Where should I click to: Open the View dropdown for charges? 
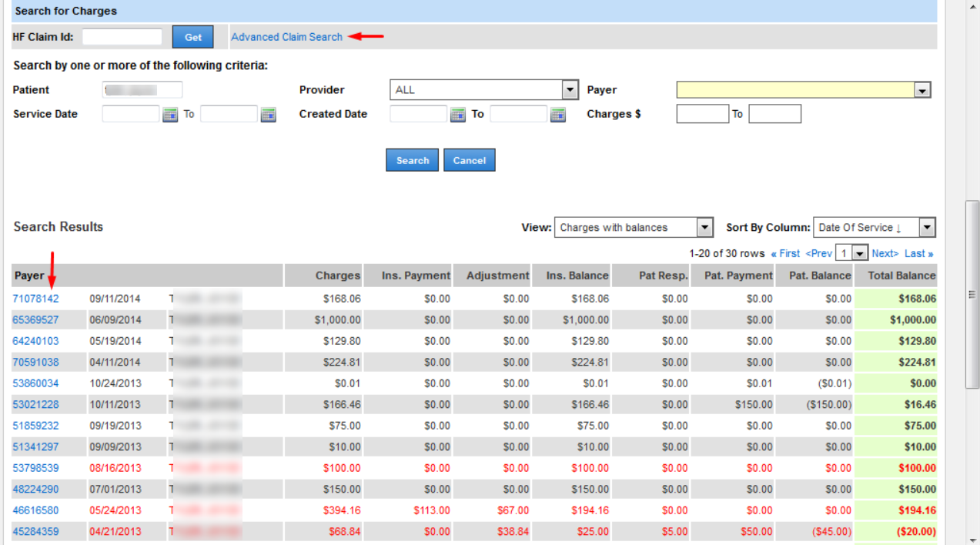coord(704,228)
